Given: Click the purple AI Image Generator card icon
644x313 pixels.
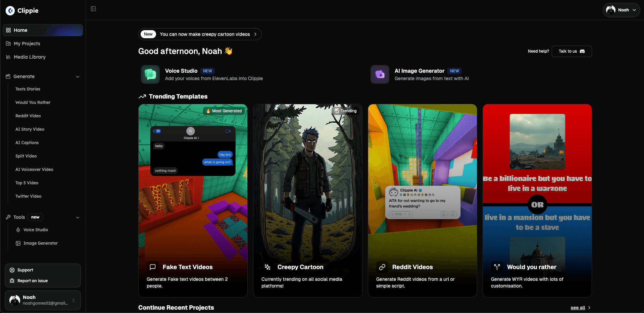Looking at the screenshot, I should pos(380,74).
